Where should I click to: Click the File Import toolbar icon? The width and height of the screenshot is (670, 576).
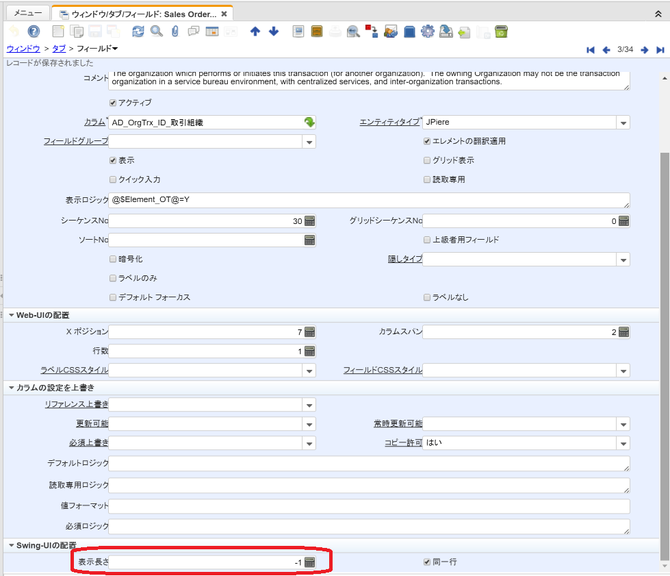464,32
